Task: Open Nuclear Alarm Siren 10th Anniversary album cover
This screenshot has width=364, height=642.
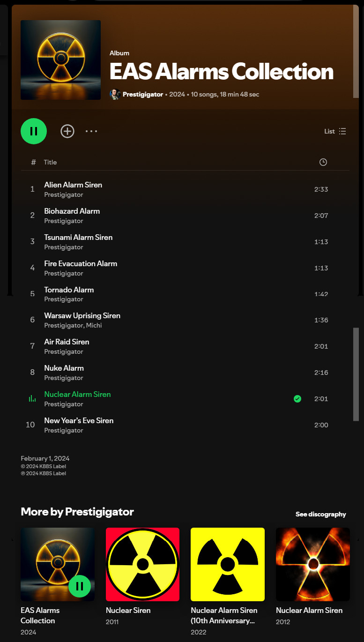Action: pos(228,564)
